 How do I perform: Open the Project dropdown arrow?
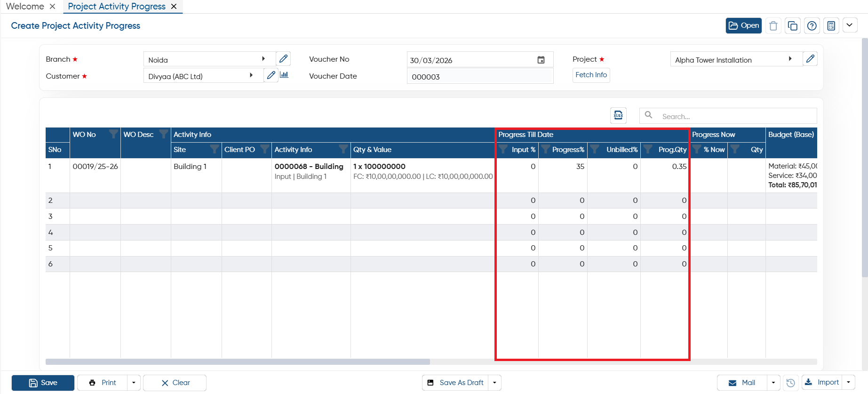point(790,59)
